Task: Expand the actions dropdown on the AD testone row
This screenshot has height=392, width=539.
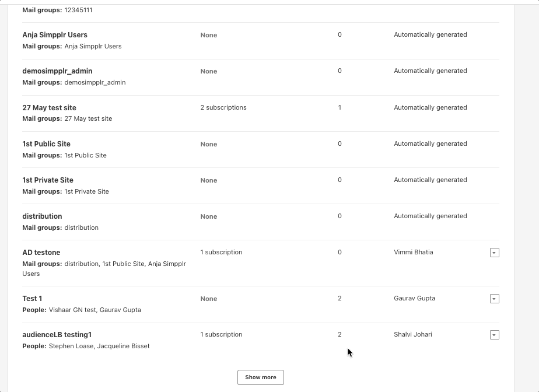Action: click(x=494, y=252)
